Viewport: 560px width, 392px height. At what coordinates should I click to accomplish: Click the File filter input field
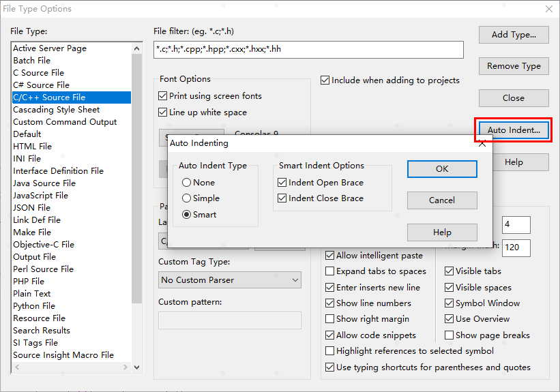point(308,50)
